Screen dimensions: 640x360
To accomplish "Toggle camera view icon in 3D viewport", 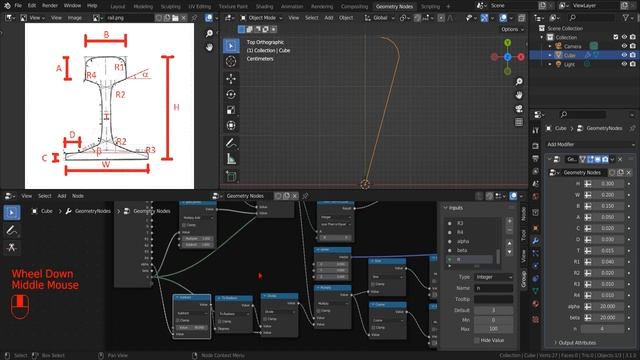I will 519,109.
